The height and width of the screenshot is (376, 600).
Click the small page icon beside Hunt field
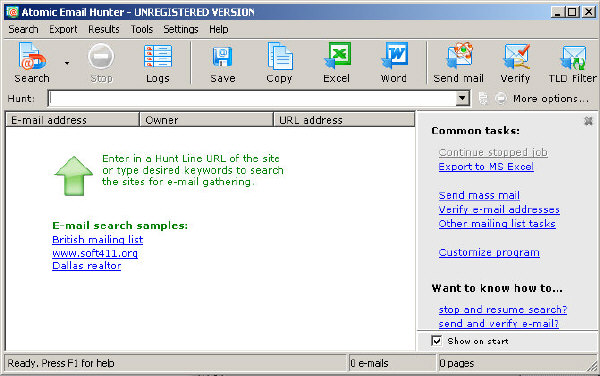pos(483,99)
